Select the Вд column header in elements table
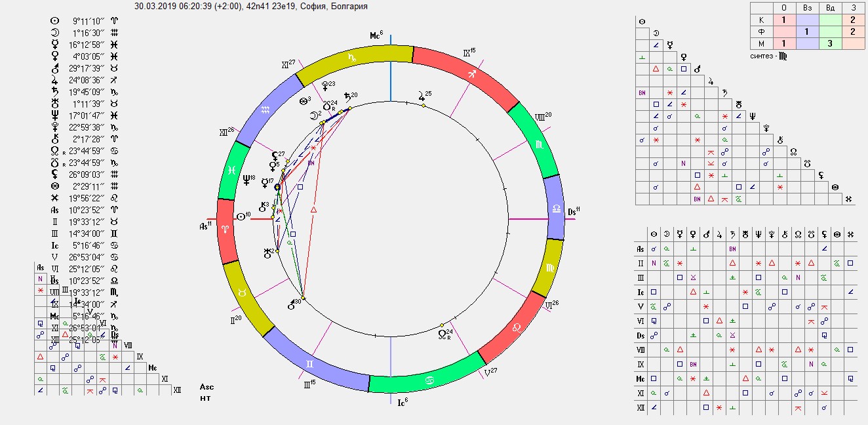 (830, 7)
